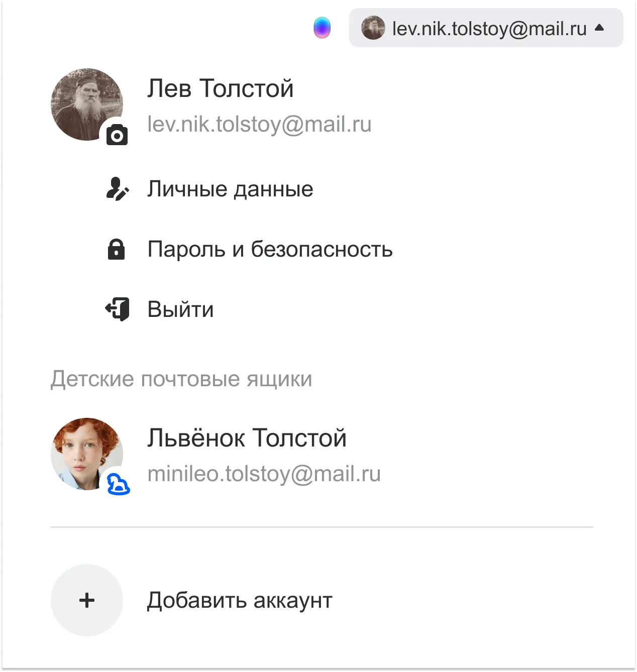Click Лев Толстой's large profile photo
This screenshot has width=637, height=672.
point(87,104)
